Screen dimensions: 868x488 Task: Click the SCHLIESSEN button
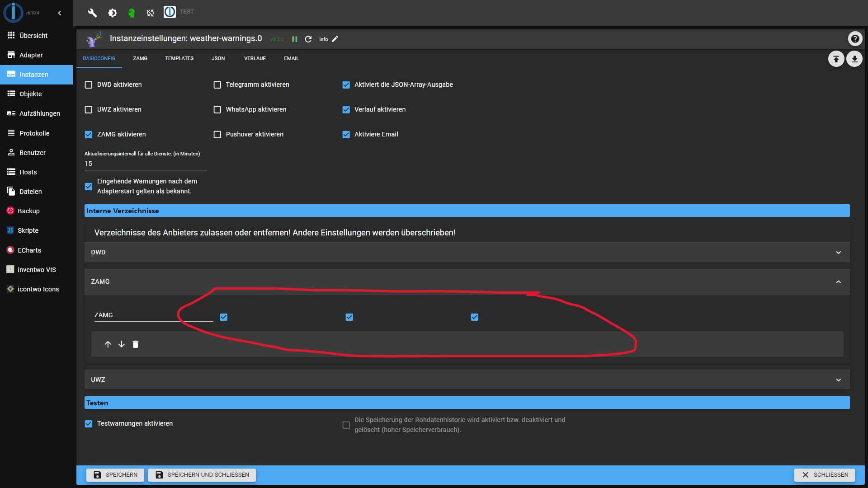(x=825, y=475)
